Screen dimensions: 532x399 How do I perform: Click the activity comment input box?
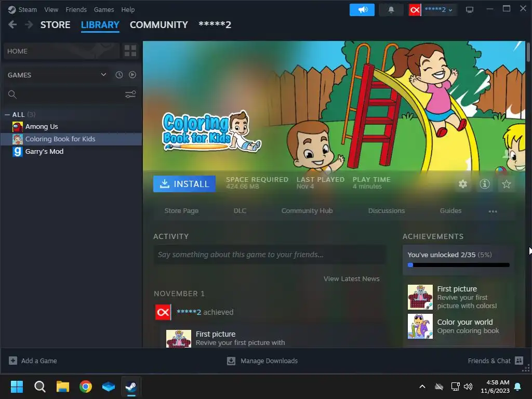pos(270,255)
